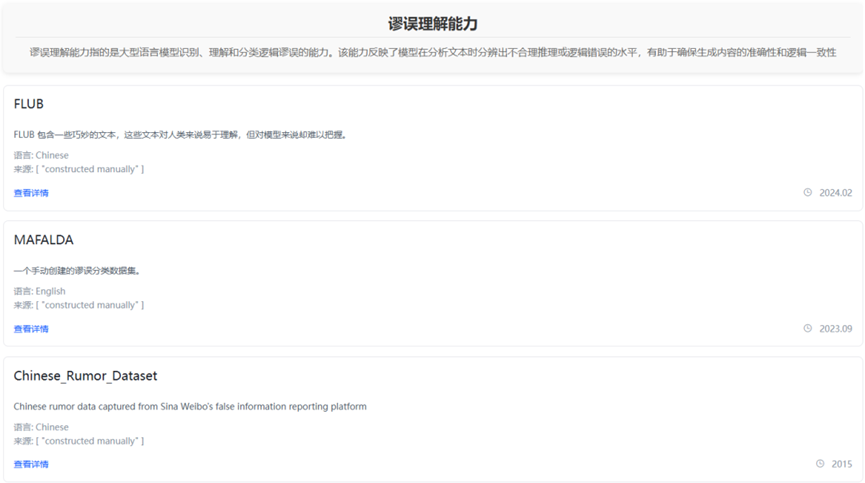Click the 2024.02 date in FLUB card
This screenshot has width=865, height=483.
(x=835, y=193)
